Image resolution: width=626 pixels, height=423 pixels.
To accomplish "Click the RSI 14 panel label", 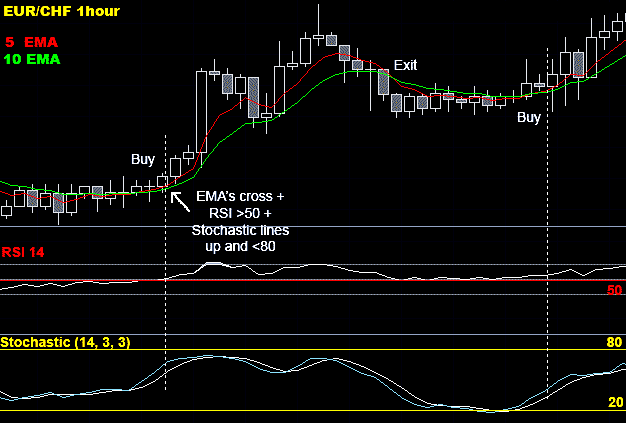I will tap(23, 252).
